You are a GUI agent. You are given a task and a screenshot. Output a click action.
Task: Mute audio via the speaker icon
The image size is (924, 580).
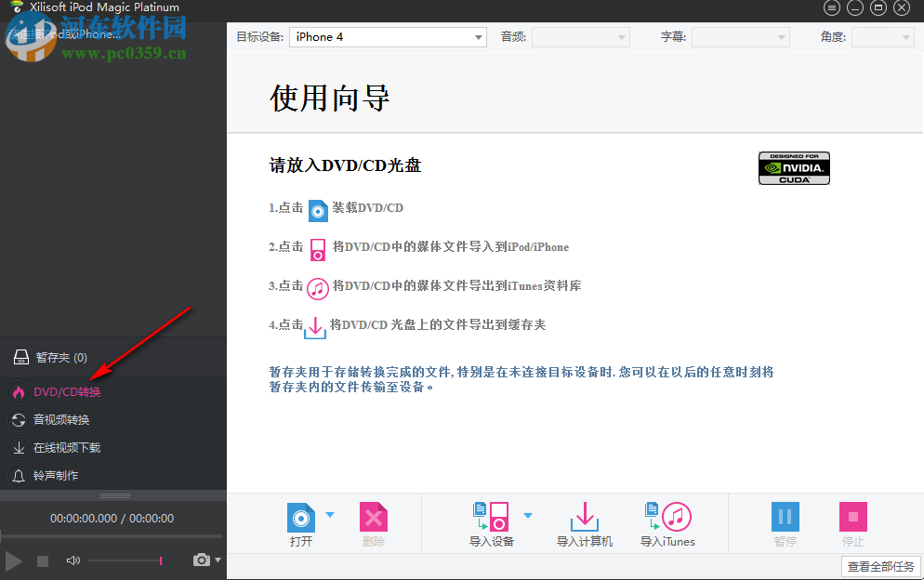73,560
